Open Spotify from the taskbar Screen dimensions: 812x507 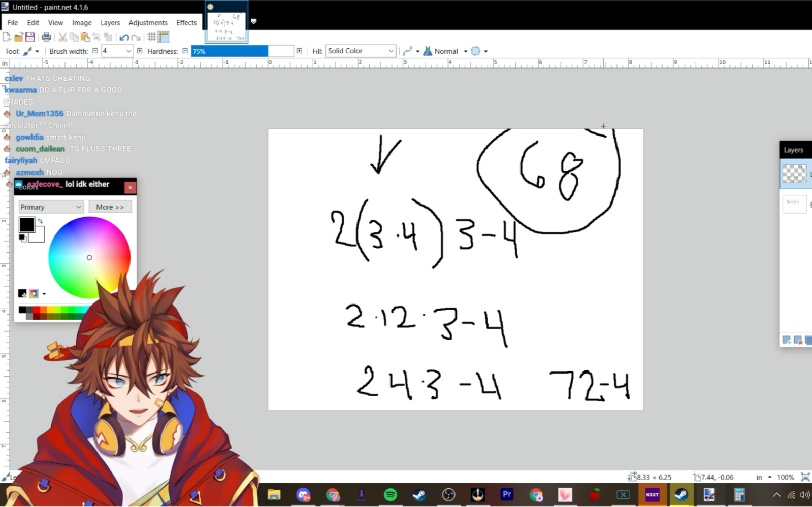pos(390,494)
